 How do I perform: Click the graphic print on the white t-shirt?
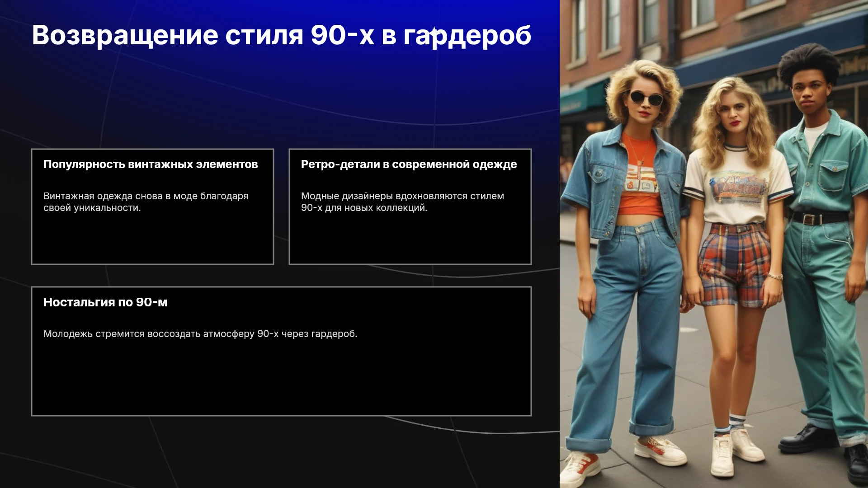coord(737,186)
